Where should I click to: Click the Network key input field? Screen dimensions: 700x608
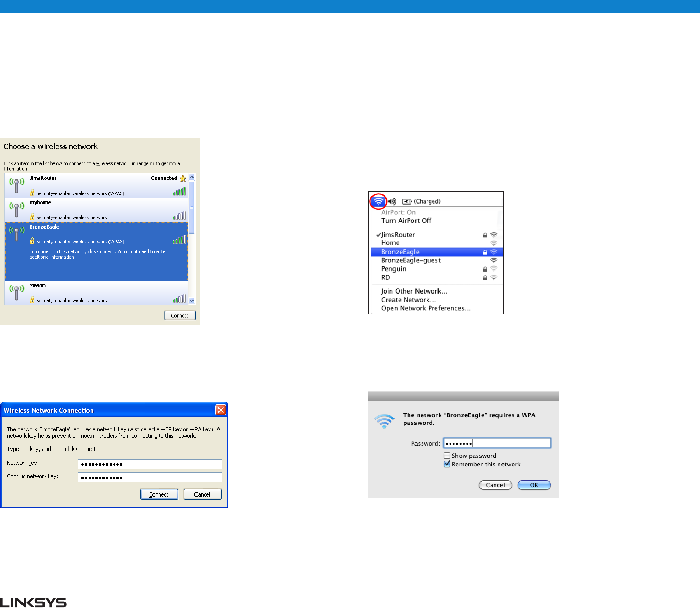(x=150, y=464)
